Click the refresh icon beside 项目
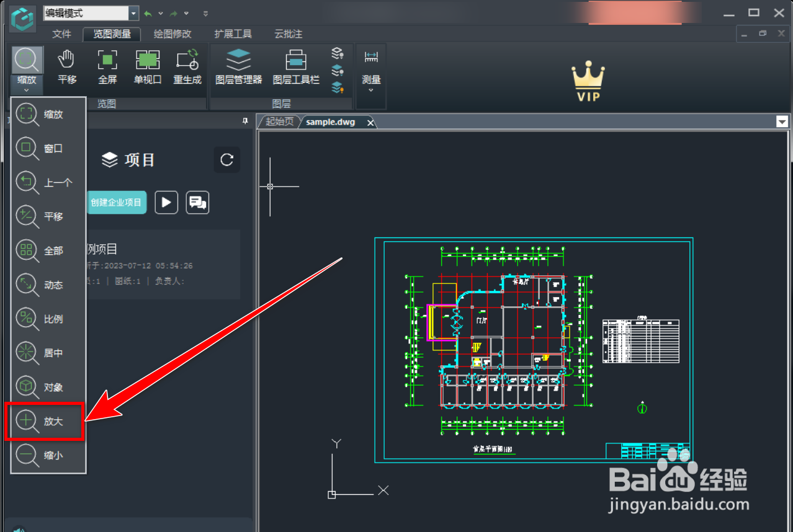 click(227, 160)
